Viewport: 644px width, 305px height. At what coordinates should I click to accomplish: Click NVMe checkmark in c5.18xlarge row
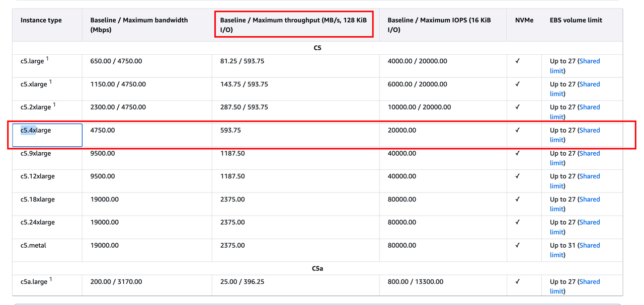(518, 199)
